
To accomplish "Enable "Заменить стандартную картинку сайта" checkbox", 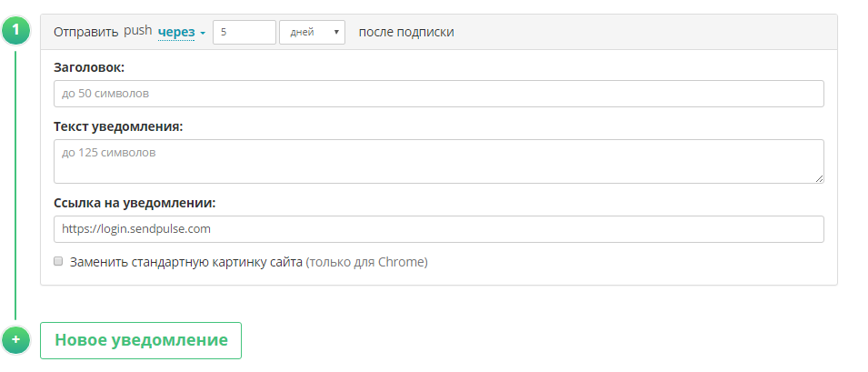I will click(x=58, y=262).
